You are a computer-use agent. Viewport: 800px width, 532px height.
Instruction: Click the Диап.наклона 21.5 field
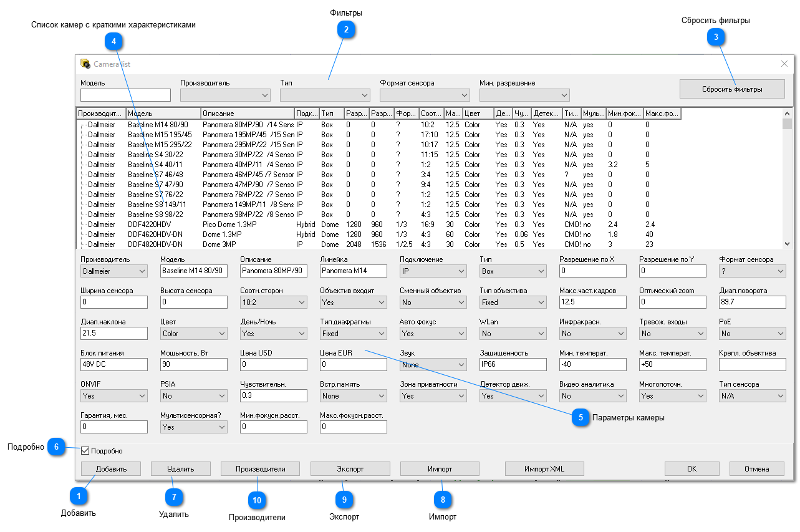tap(114, 334)
